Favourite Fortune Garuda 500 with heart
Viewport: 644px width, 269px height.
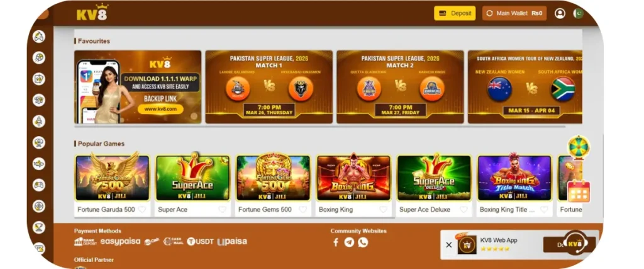coord(142,209)
